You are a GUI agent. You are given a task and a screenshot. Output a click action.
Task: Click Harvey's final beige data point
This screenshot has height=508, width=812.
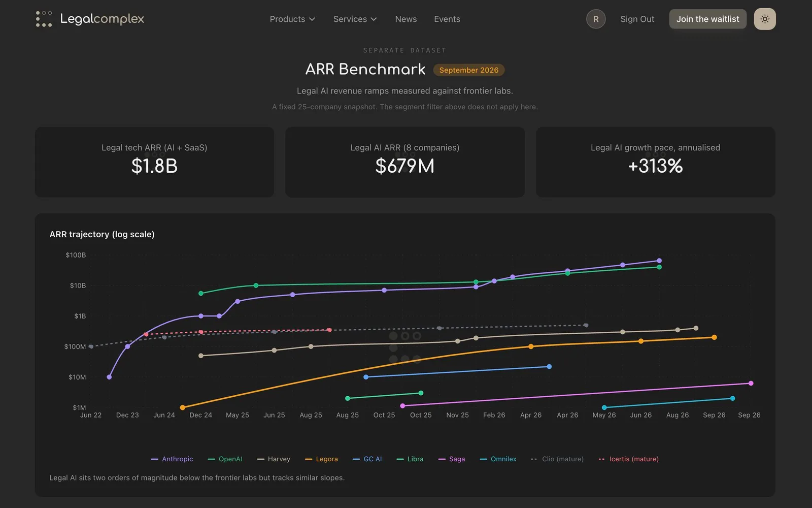tap(696, 328)
